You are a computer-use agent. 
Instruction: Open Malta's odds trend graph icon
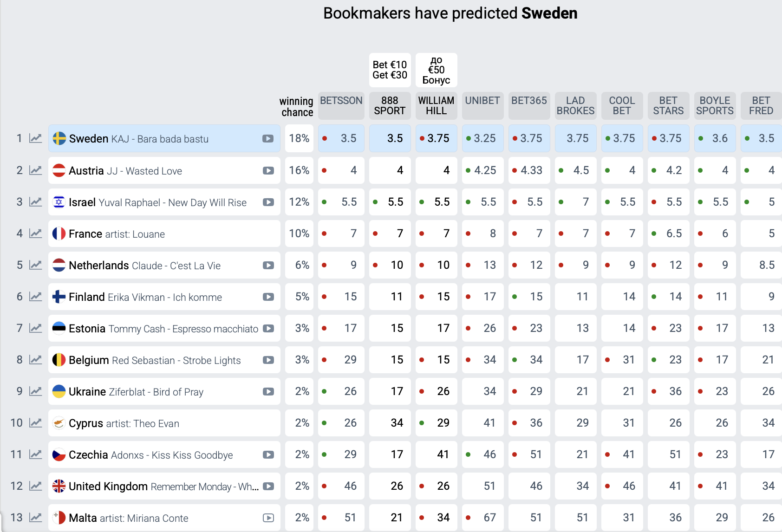36,518
